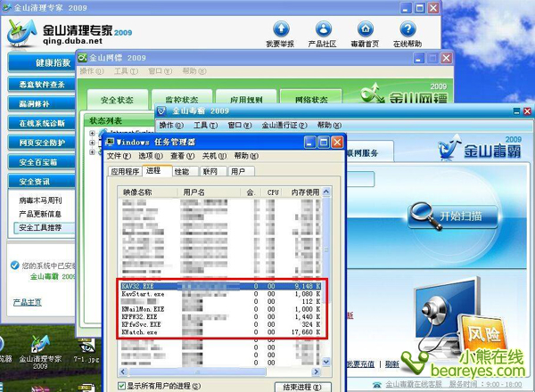Viewport: 535px width, 392px height.
Task: Select the KWatch.exe process row
Action: coord(221,332)
